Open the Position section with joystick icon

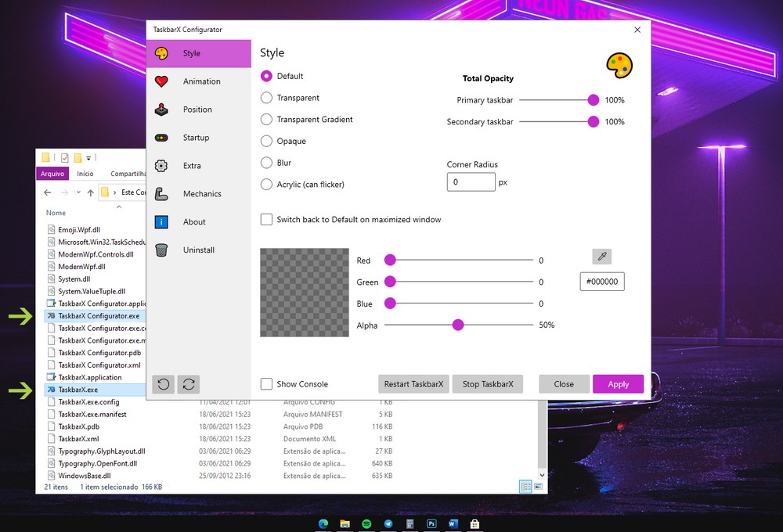(x=198, y=110)
